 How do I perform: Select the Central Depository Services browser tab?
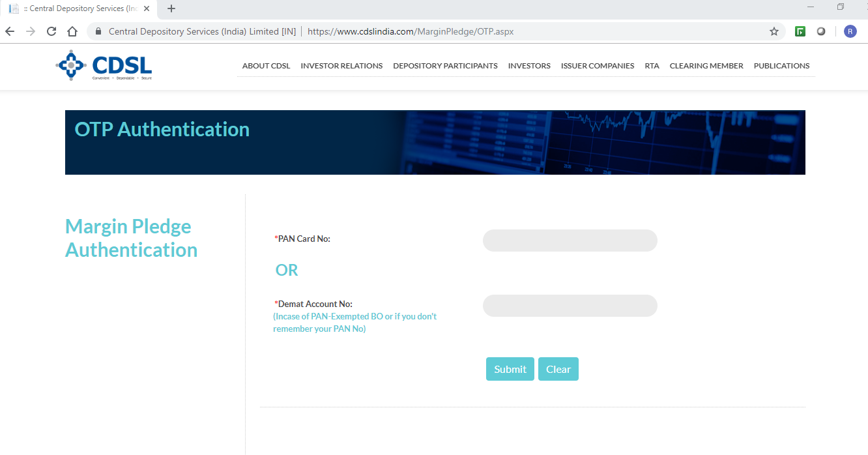pyautogui.click(x=78, y=8)
